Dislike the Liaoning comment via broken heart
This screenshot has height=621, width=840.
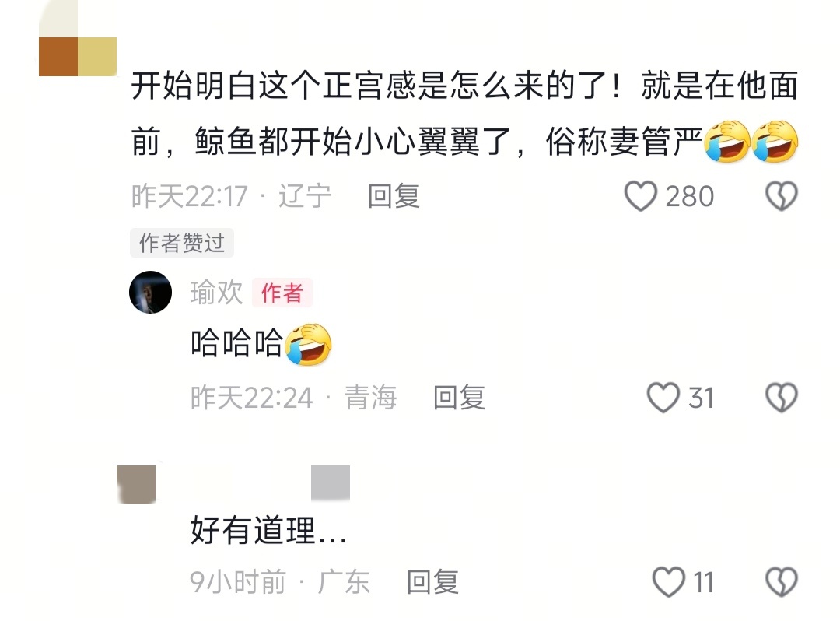point(782,196)
